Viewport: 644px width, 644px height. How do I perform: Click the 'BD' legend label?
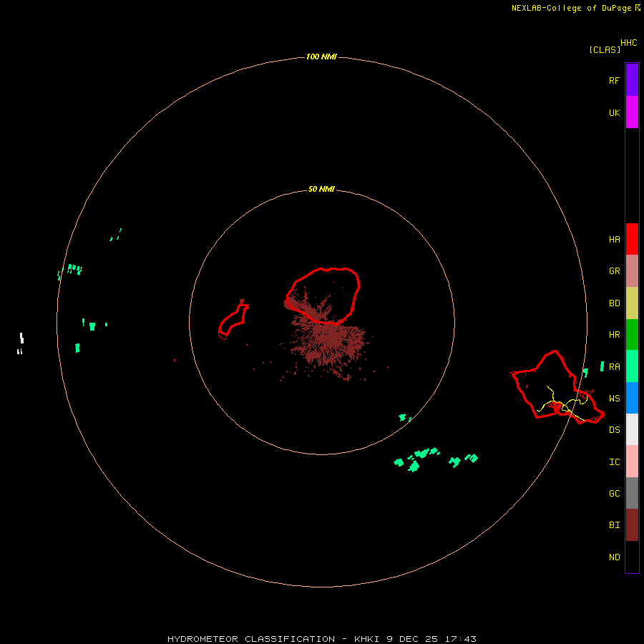pyautogui.click(x=615, y=303)
